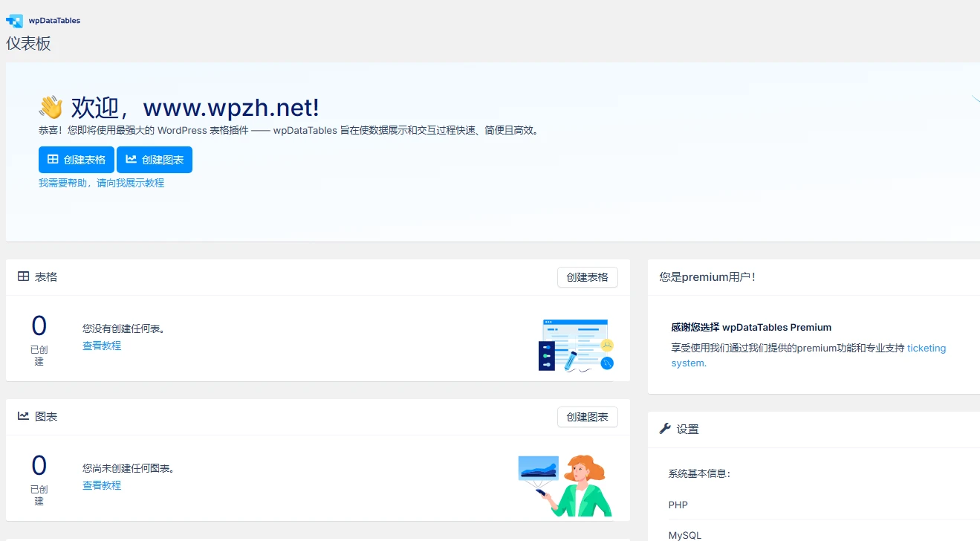
Task: Click the 设置 section heading
Action: pos(687,429)
